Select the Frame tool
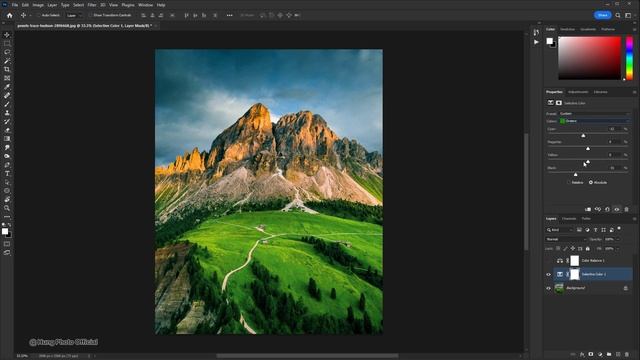 7,78
